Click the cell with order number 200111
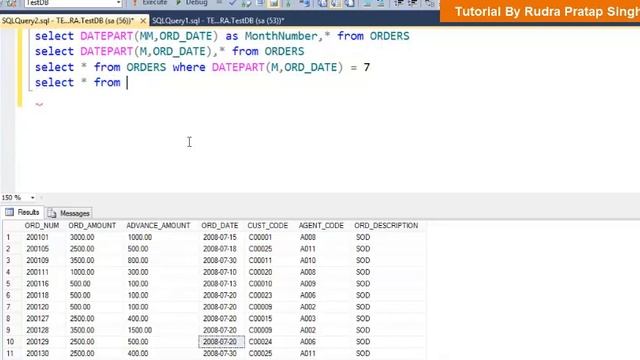The height and width of the screenshot is (360, 640). 38,272
